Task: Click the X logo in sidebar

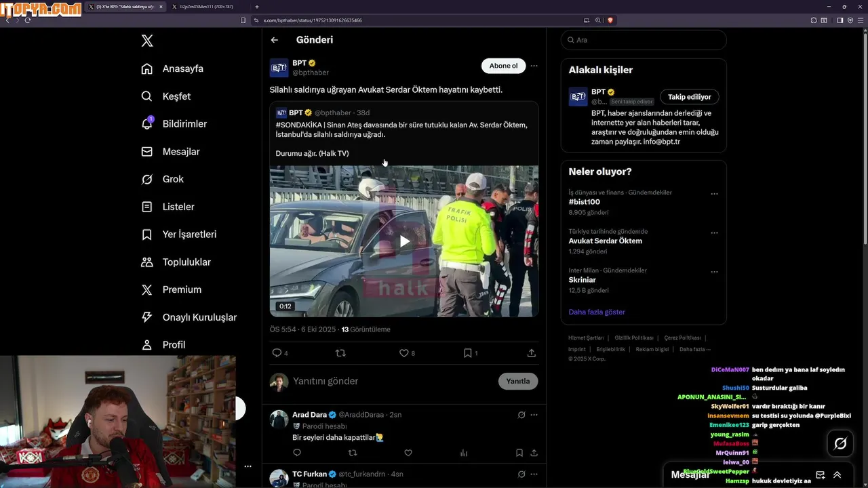Action: click(x=147, y=41)
